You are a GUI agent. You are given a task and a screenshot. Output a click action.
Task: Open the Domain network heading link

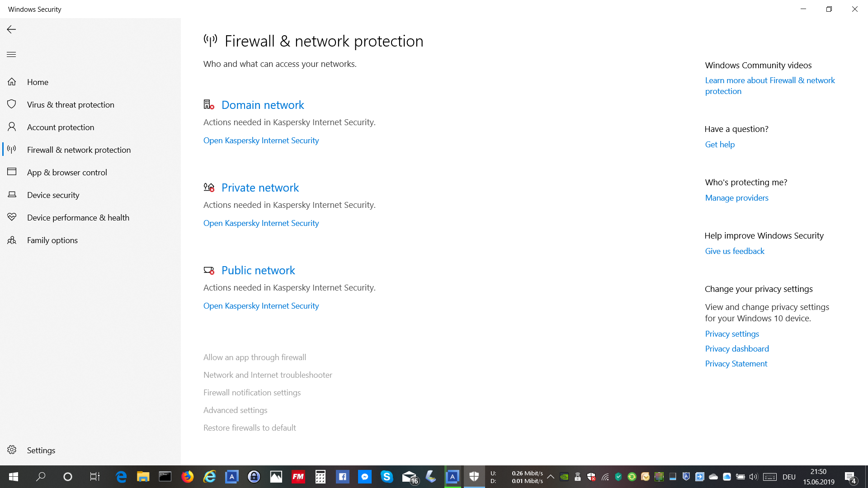pos(263,105)
